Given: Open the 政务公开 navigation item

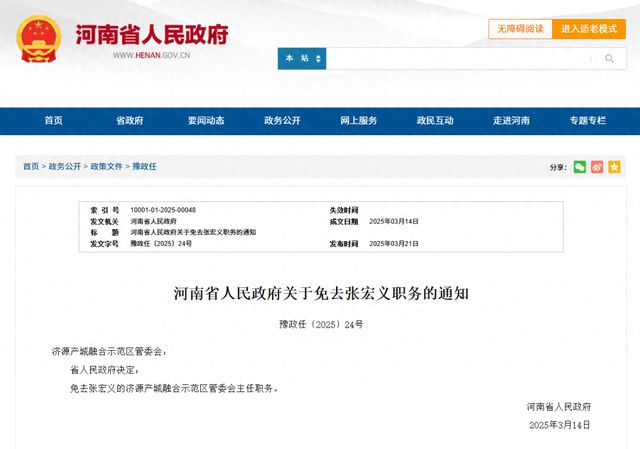Looking at the screenshot, I should [x=282, y=121].
